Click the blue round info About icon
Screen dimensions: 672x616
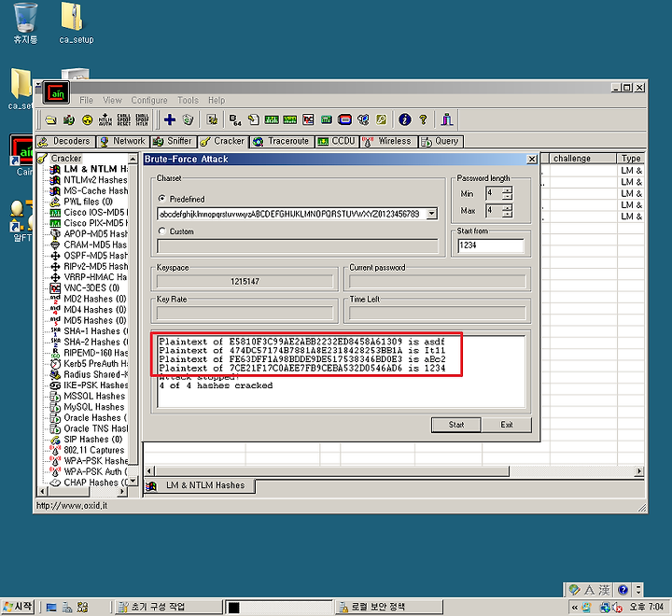404,119
